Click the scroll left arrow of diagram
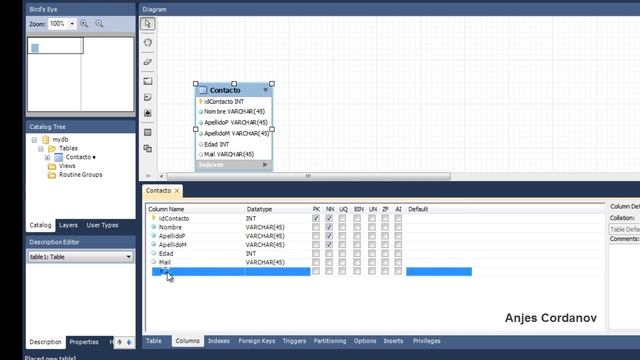 coord(162,176)
